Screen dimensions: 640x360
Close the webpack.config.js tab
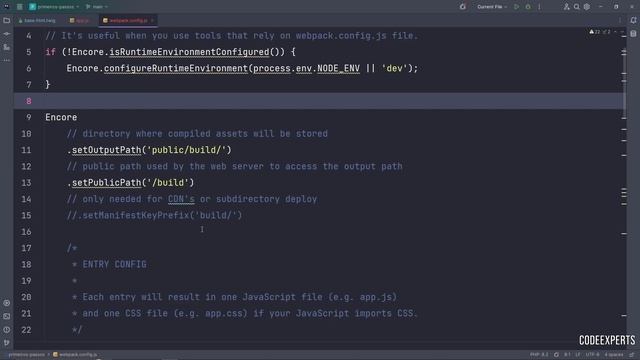(x=152, y=20)
